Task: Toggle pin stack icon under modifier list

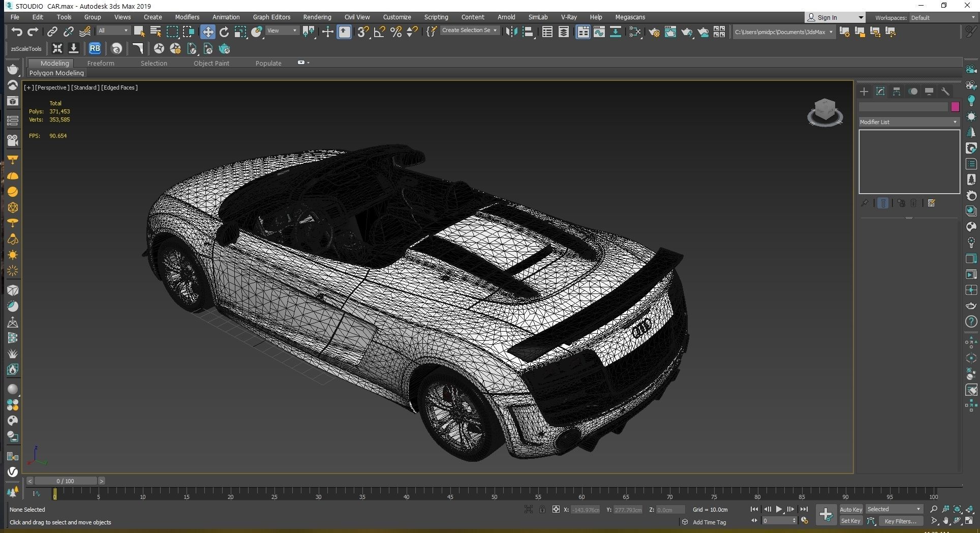Action: 865,203
